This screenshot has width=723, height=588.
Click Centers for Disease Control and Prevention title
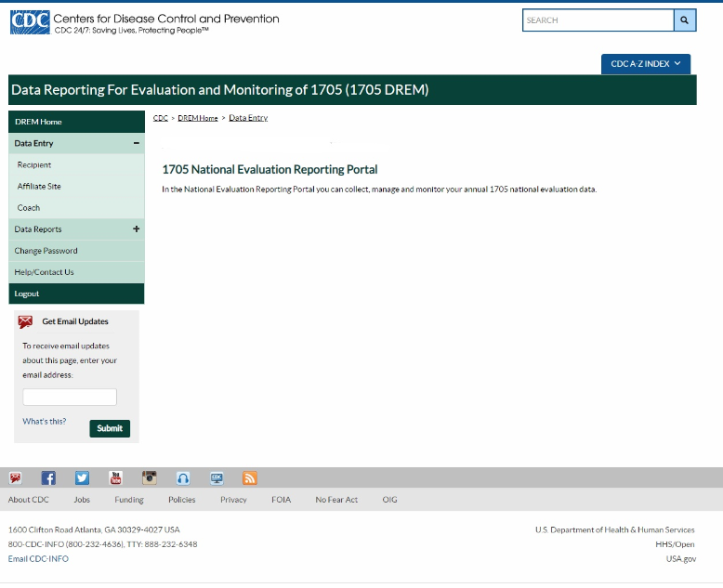(166, 19)
